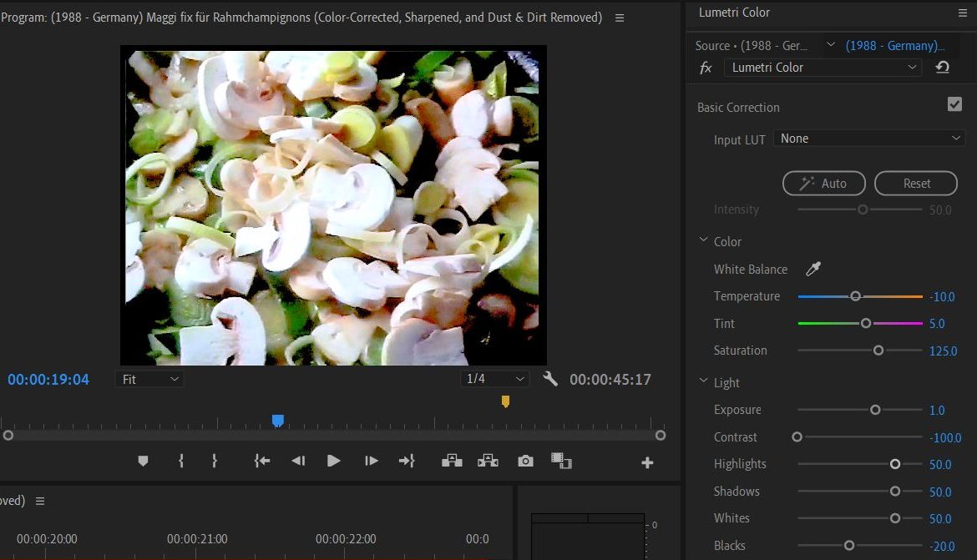Click the Highlights slider handle
Viewport: 977px width, 560px height.
895,464
